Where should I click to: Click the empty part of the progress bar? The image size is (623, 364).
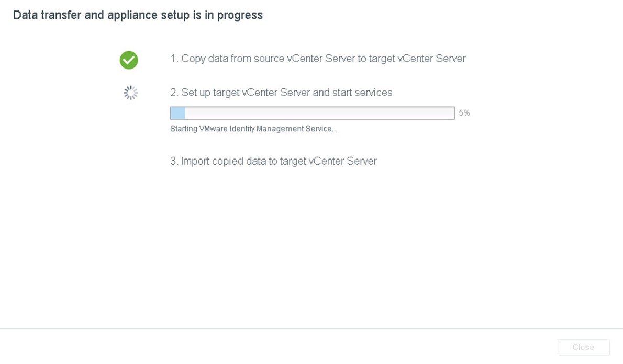(x=319, y=113)
